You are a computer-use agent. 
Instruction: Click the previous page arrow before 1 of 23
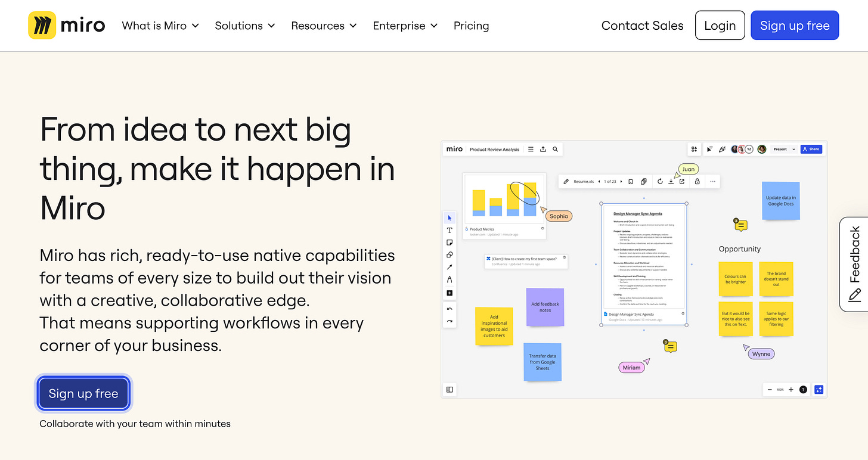click(599, 181)
